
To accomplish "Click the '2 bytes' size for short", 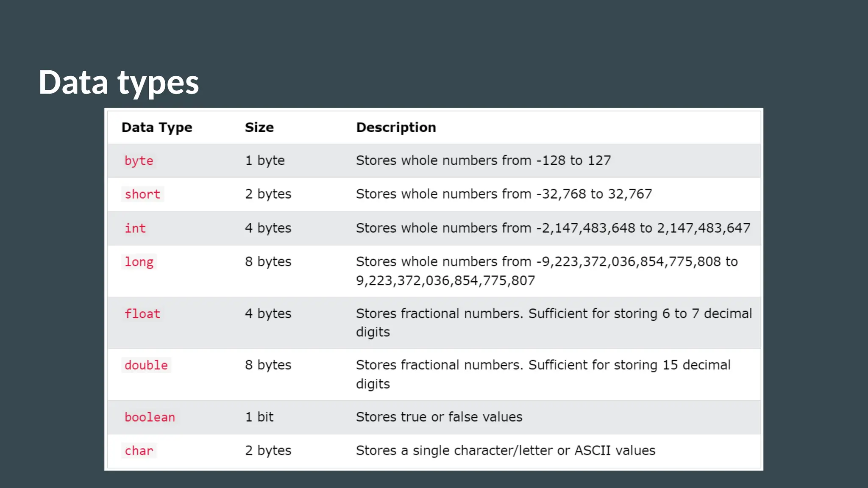I will [268, 194].
